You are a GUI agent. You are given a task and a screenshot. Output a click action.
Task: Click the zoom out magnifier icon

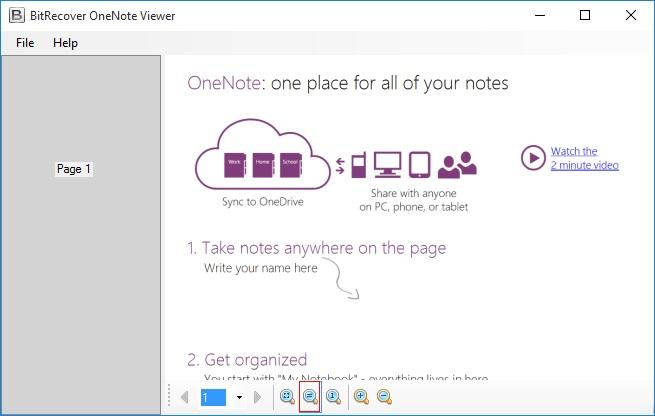coord(384,396)
